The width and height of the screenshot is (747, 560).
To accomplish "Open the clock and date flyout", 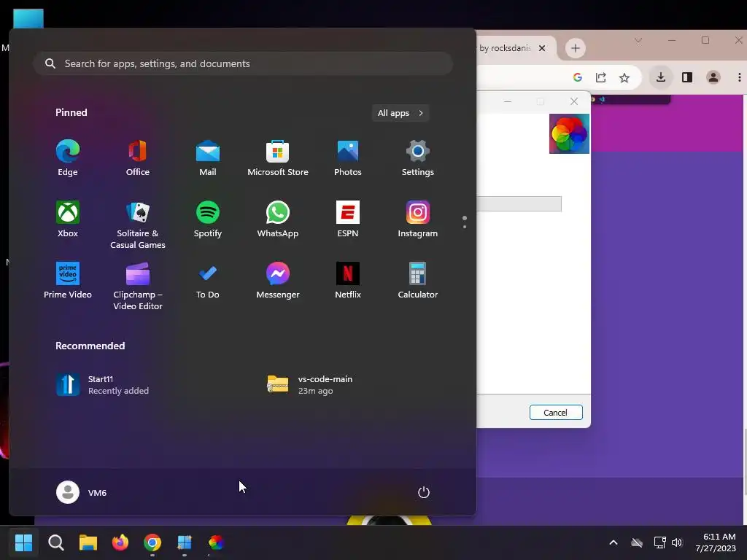I will pos(716,542).
